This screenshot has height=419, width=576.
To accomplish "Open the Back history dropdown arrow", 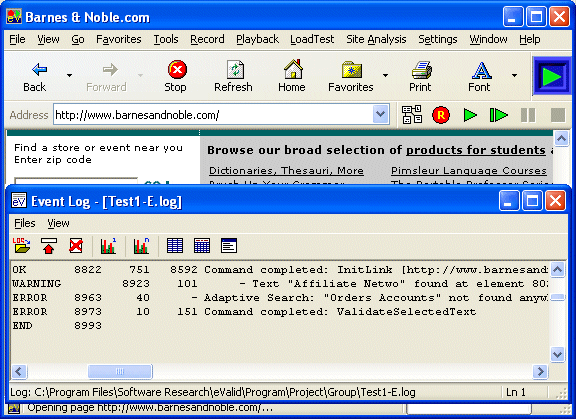I will tap(69, 76).
